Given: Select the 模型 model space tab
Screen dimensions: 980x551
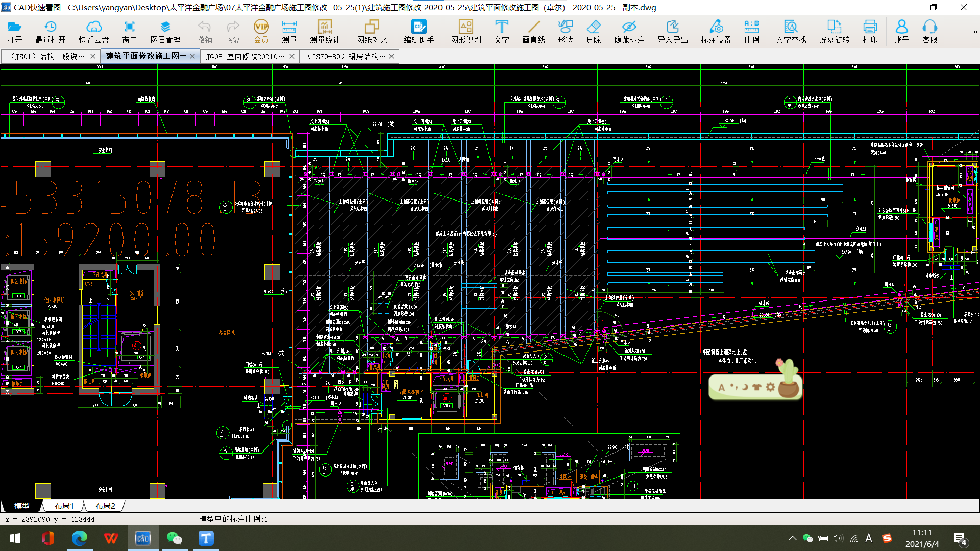Looking at the screenshot, I should tap(21, 506).
